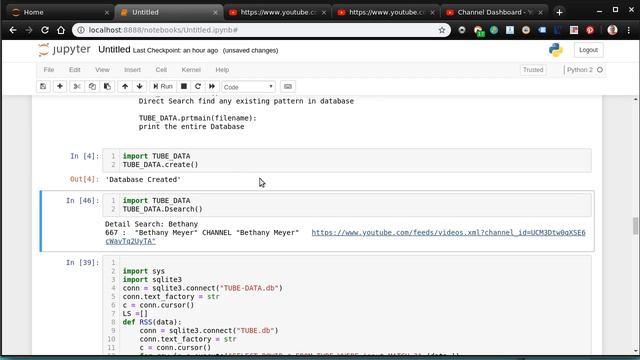This screenshot has width=640, height=360.
Task: Open the Cell menu
Action: 161,70
